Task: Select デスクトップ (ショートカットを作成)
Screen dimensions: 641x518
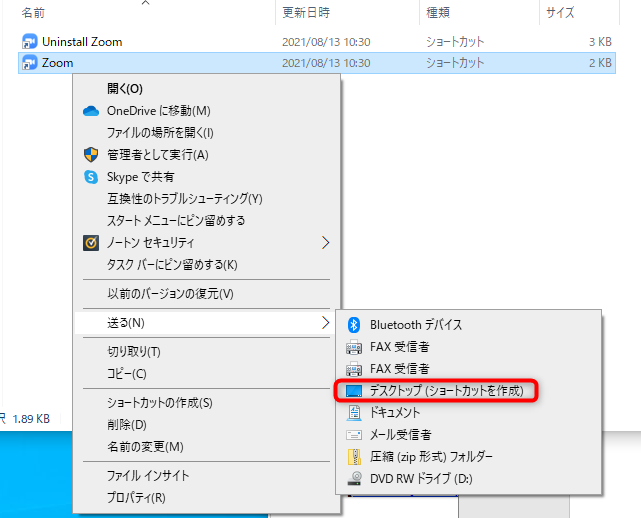Action: [468, 391]
